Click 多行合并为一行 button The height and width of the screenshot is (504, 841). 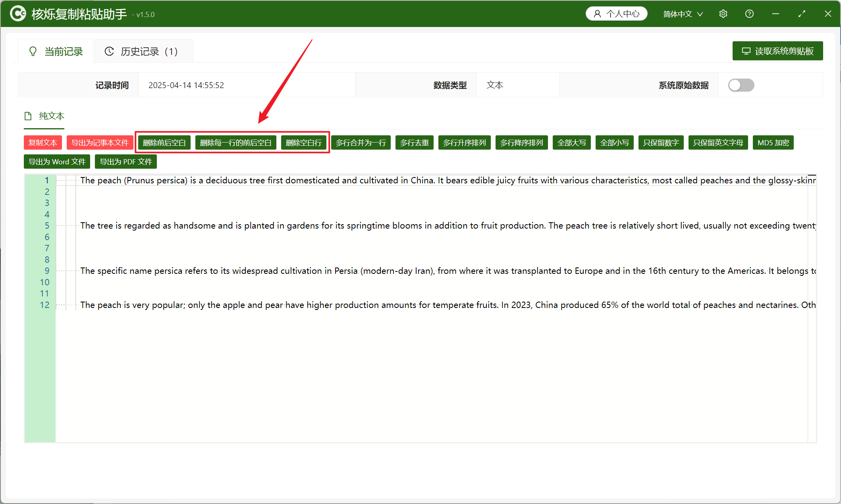[361, 142]
